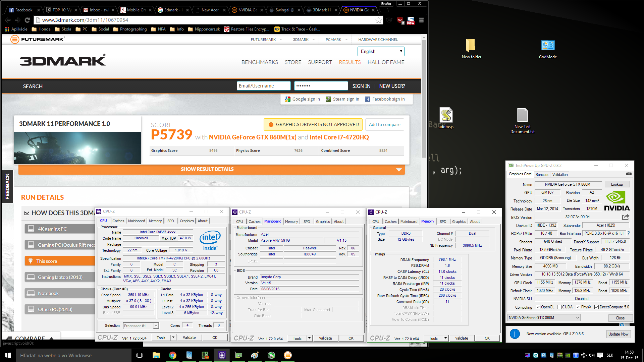
Task: Open the Apps shortcut in the bookmarks bar
Action: (16, 29)
